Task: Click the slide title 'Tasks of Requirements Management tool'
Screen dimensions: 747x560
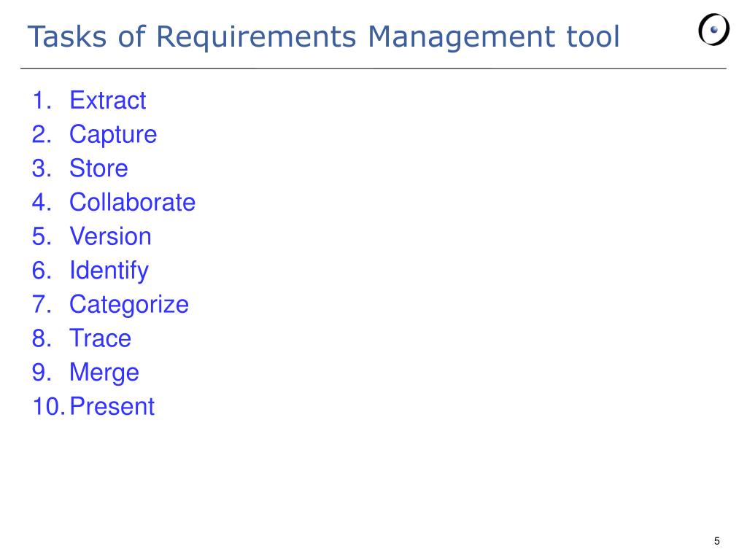Action: pyautogui.click(x=323, y=36)
